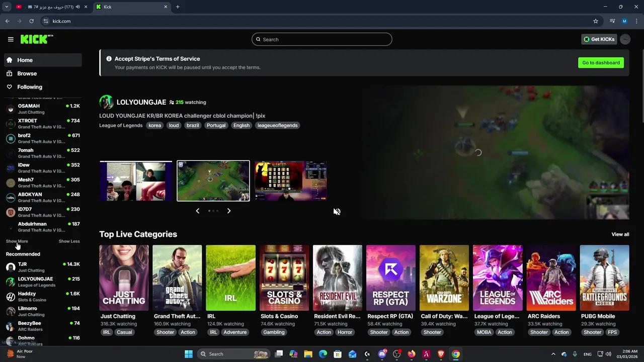This screenshot has width=644, height=362.
Task: Open TJR recommended channel
Action: [43, 267]
